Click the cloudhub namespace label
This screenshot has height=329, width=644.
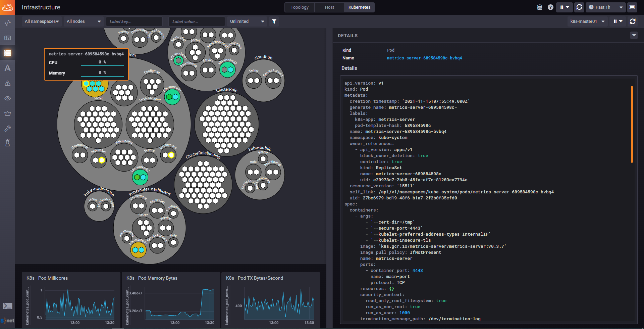tap(264, 57)
